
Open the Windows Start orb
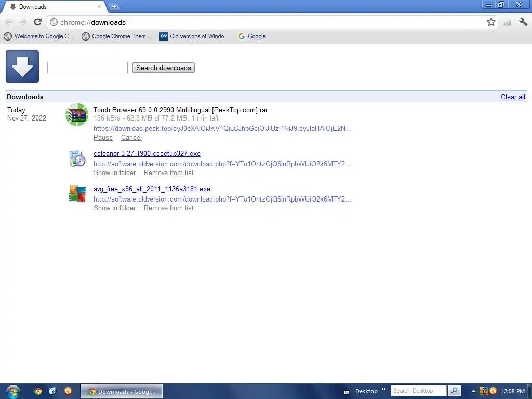pyautogui.click(x=13, y=392)
